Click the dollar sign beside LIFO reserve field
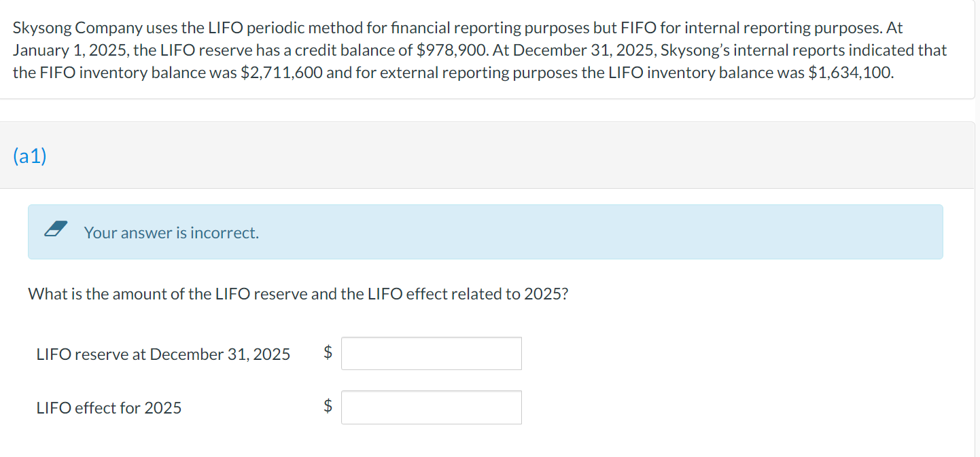Image resolution: width=980 pixels, height=457 pixels. tap(327, 353)
